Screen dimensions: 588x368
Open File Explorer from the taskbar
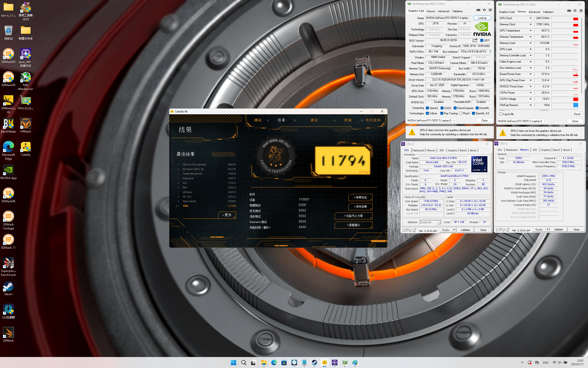pyautogui.click(x=264, y=362)
